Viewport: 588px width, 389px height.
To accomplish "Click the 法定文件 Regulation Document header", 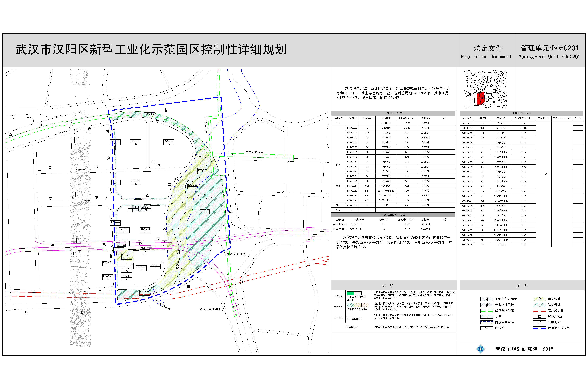I will [486, 52].
